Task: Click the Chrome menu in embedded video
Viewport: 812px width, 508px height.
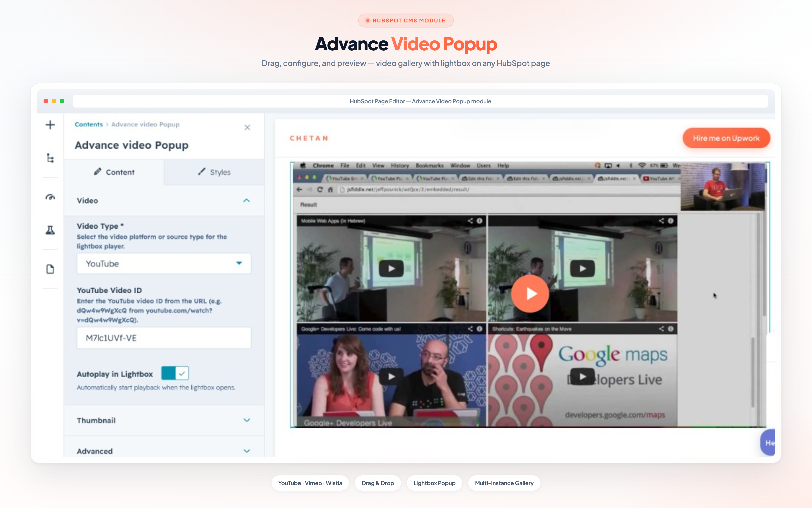Action: point(323,166)
